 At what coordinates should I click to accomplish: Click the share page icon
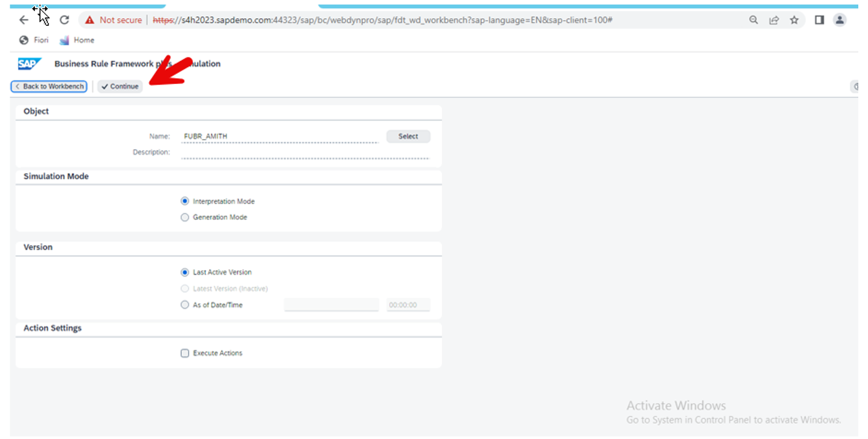[774, 20]
